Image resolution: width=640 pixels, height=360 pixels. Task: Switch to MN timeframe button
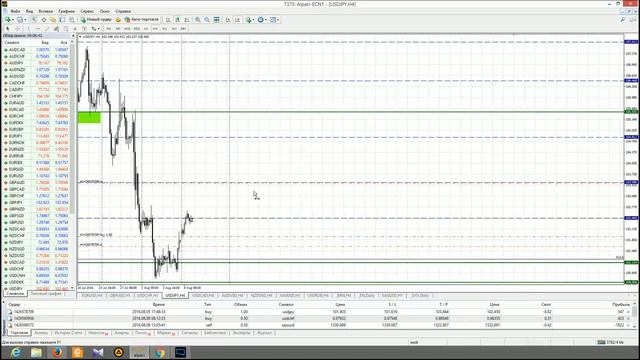coord(183,29)
